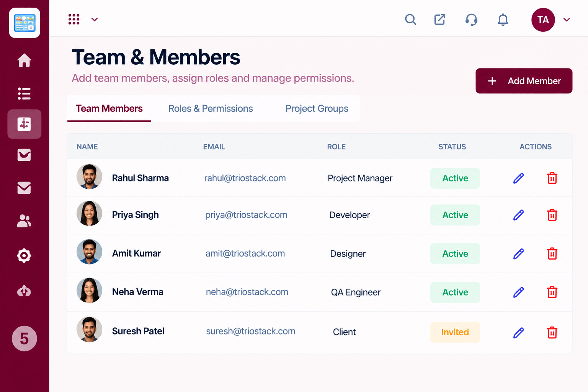
Task: Click Rahul Sharma's profile photo
Action: click(89, 177)
